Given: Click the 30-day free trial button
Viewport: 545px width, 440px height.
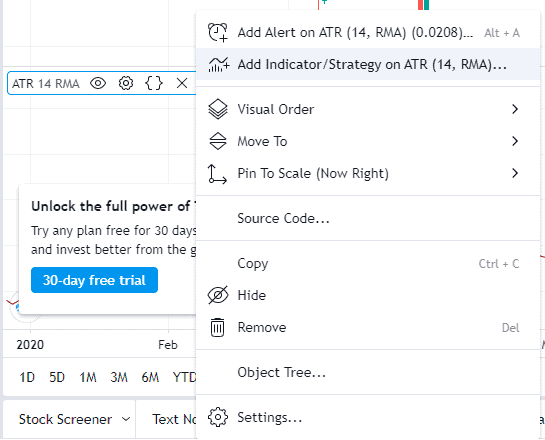Looking at the screenshot, I should [95, 280].
